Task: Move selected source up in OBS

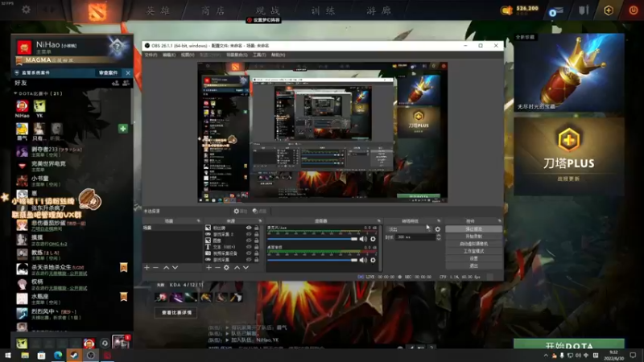Action: click(237, 268)
